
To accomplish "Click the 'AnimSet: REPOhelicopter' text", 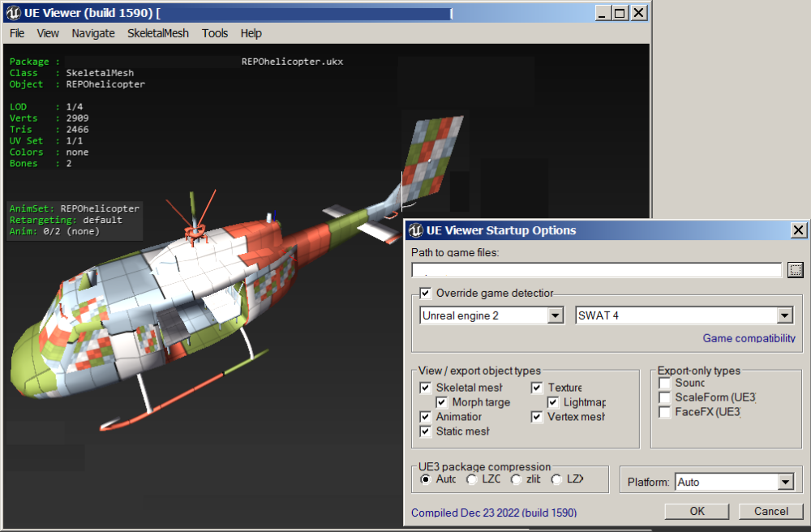I will pyautogui.click(x=75, y=208).
